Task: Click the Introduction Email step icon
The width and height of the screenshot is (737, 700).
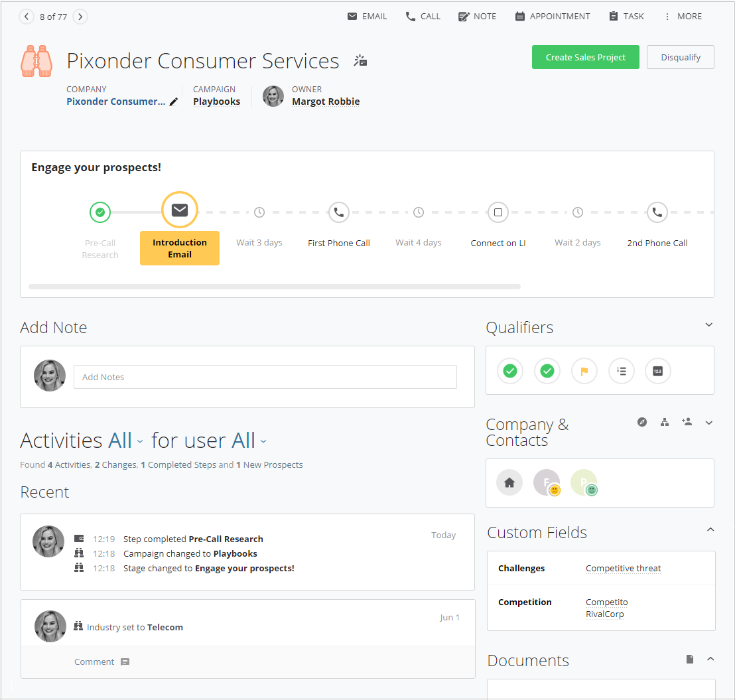Action: point(180,210)
